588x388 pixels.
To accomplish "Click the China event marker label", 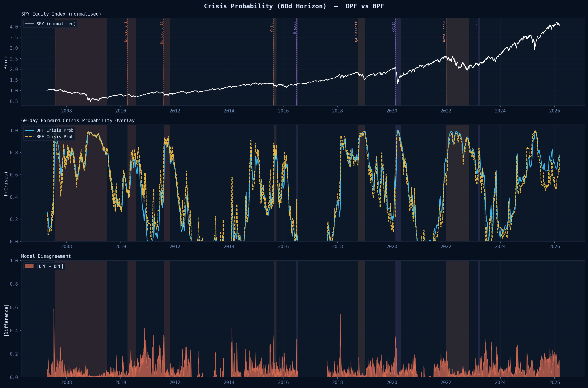I will [x=271, y=27].
